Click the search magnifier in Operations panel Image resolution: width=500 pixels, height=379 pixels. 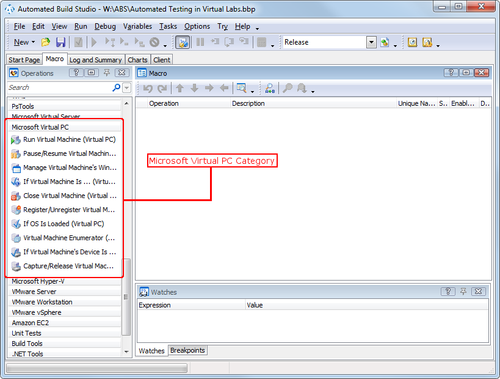[x=116, y=88]
